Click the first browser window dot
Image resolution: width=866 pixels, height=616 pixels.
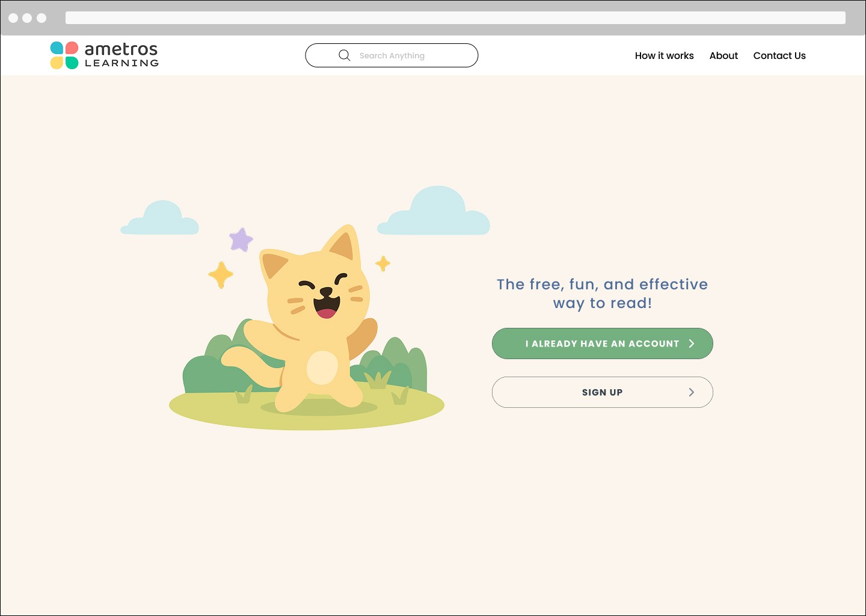[x=13, y=18]
